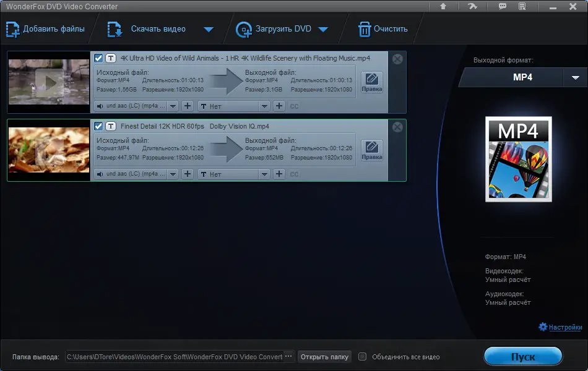Viewport: 588px width, 371px height.
Task: Click CC icon for 4K Ultra HD Video
Action: pyautogui.click(x=295, y=106)
